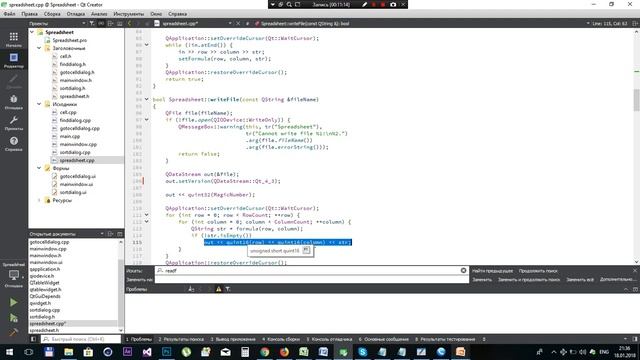Open mainwindow.cpp in the project tree

coord(78,144)
